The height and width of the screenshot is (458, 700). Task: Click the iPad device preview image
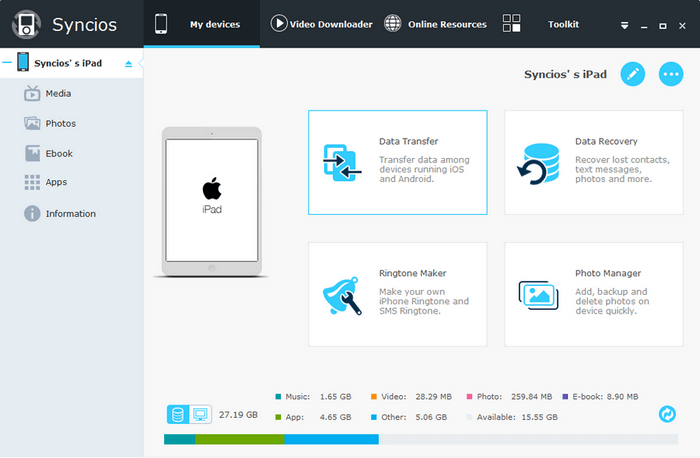point(211,200)
